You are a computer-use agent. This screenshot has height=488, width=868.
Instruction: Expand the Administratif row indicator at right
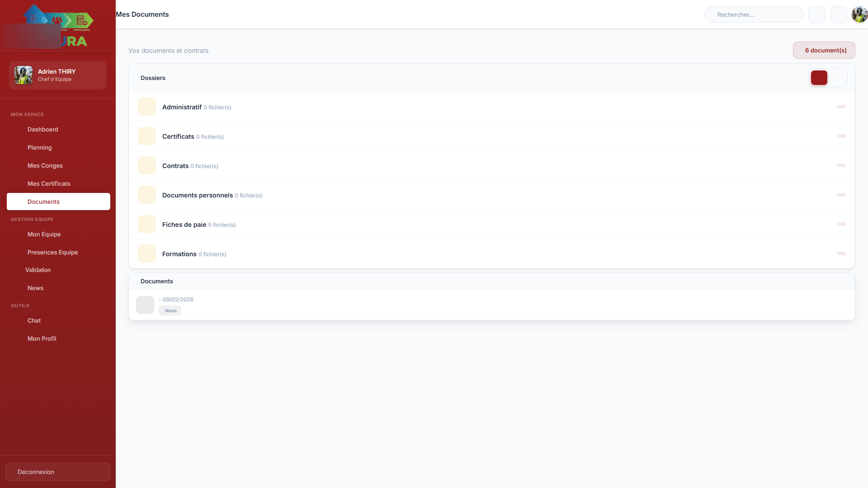click(x=841, y=107)
